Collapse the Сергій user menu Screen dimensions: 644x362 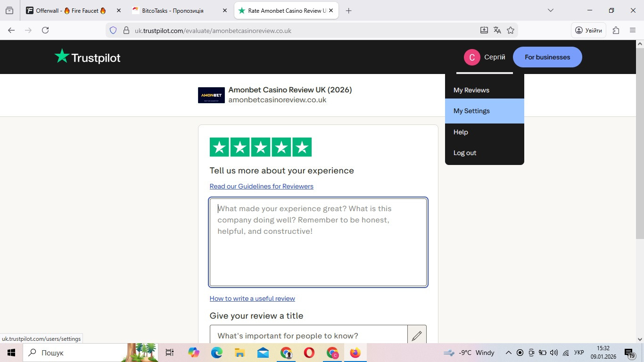[485, 57]
